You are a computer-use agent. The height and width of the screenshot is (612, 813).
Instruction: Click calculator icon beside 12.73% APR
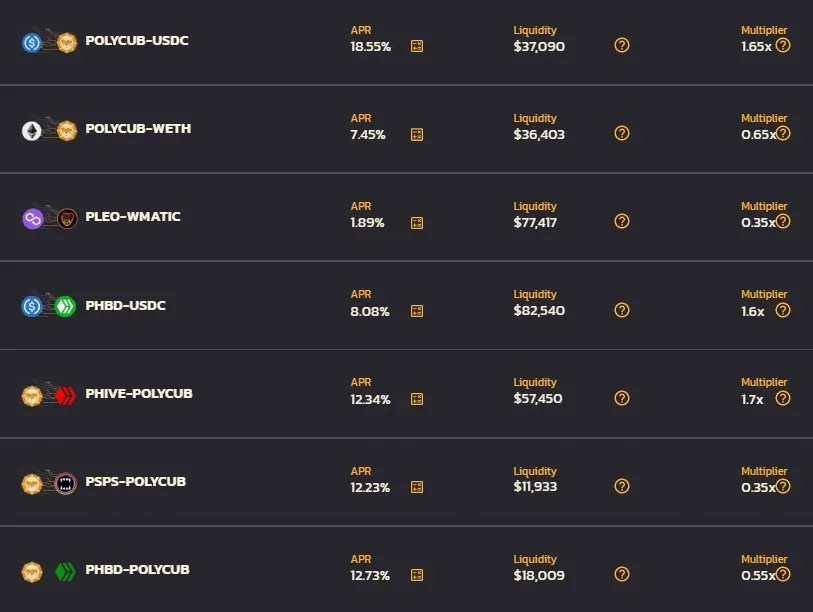tap(417, 575)
